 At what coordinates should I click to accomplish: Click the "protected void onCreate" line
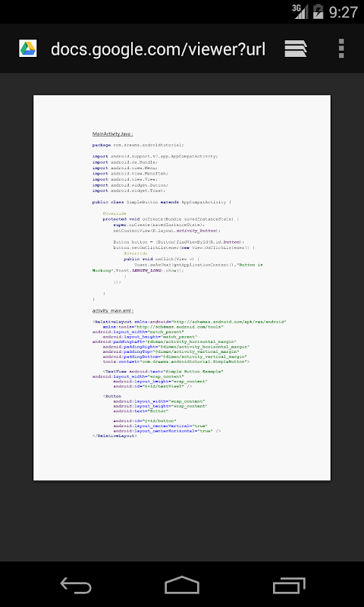[171, 219]
